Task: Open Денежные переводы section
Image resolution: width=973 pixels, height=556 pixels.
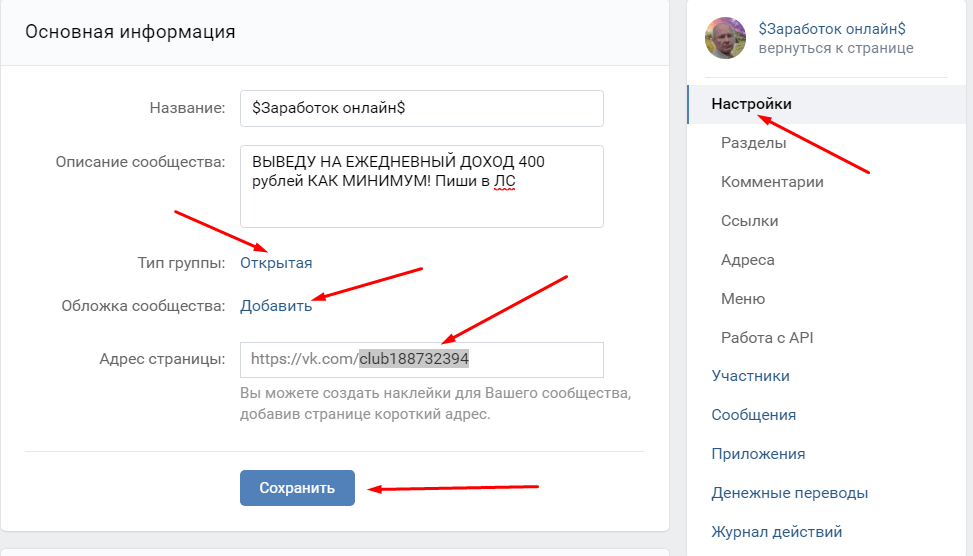Action: 789,493
